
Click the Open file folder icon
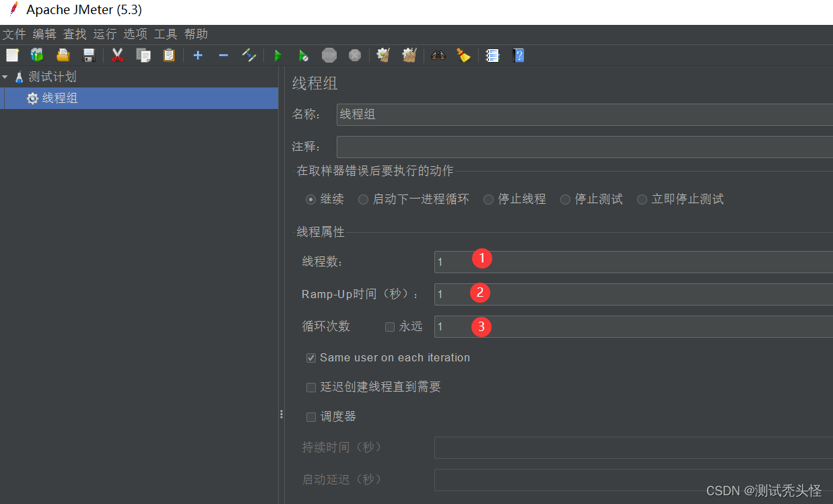[63, 55]
